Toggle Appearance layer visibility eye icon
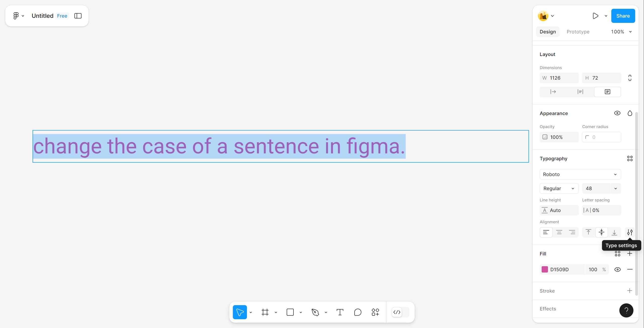The height and width of the screenshot is (328, 644). pos(617,113)
